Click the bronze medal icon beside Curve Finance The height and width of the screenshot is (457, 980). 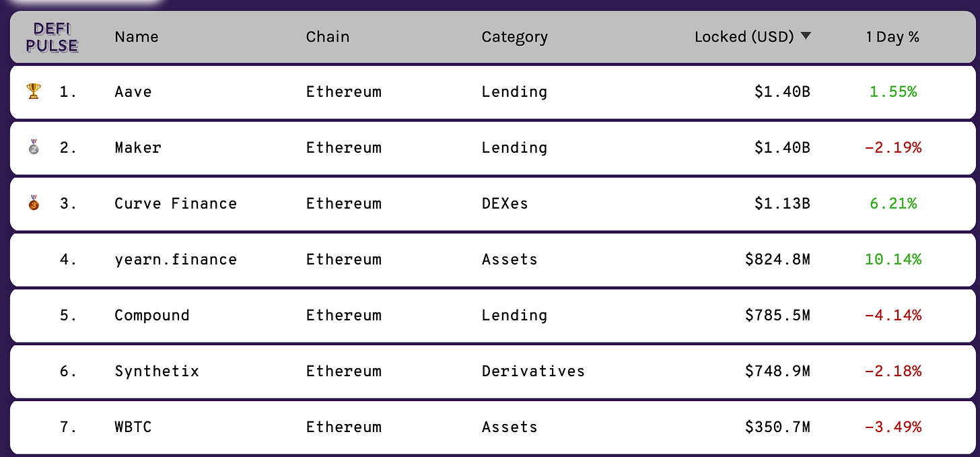[34, 203]
